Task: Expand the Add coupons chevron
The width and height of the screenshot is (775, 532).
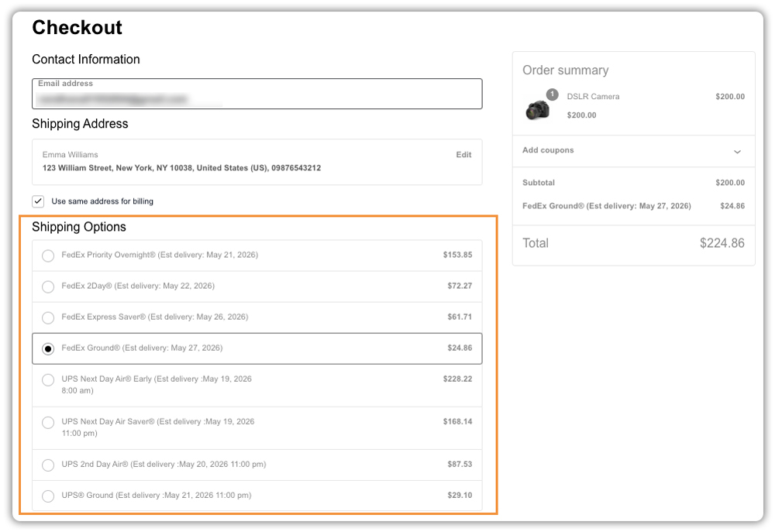Action: [x=737, y=152]
